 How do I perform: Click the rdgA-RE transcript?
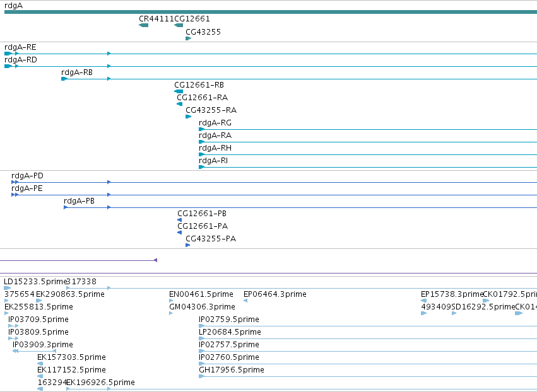(271, 54)
